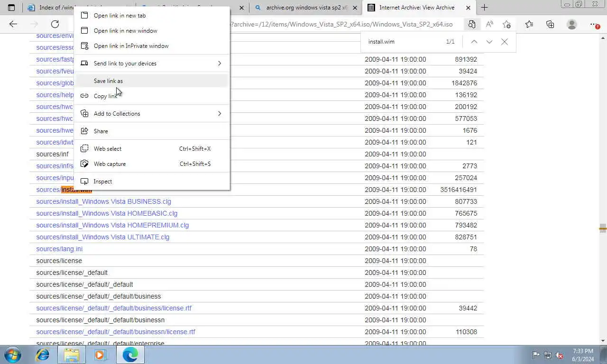
Task: Close the archive.org windows vista search tab
Action: (x=355, y=8)
